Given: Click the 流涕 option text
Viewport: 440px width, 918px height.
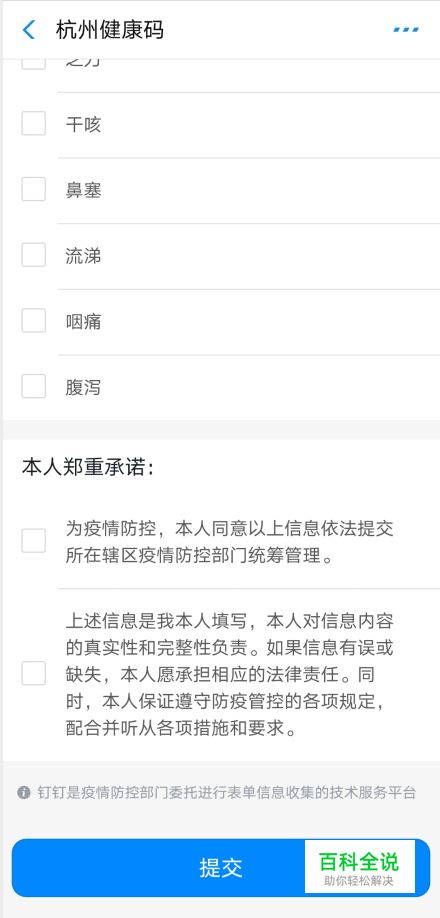Looking at the screenshot, I should [x=83, y=255].
